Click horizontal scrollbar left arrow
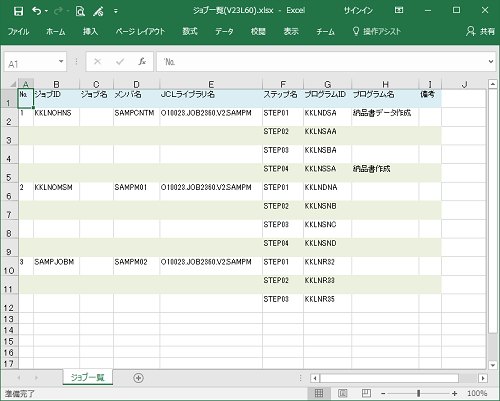This screenshot has height=401, width=500. [315, 378]
